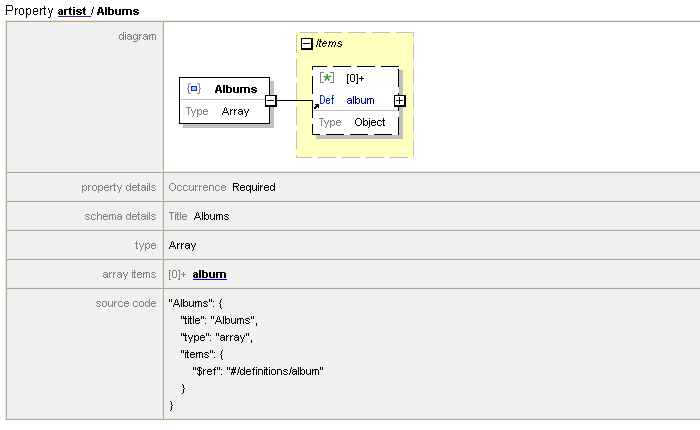This screenshot has width=700, height=430.
Task: Click the green asterisk array-item icon
Action: click(326, 77)
